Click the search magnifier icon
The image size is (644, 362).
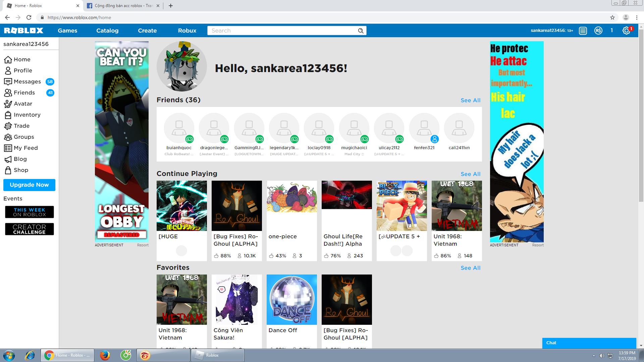coord(361,31)
